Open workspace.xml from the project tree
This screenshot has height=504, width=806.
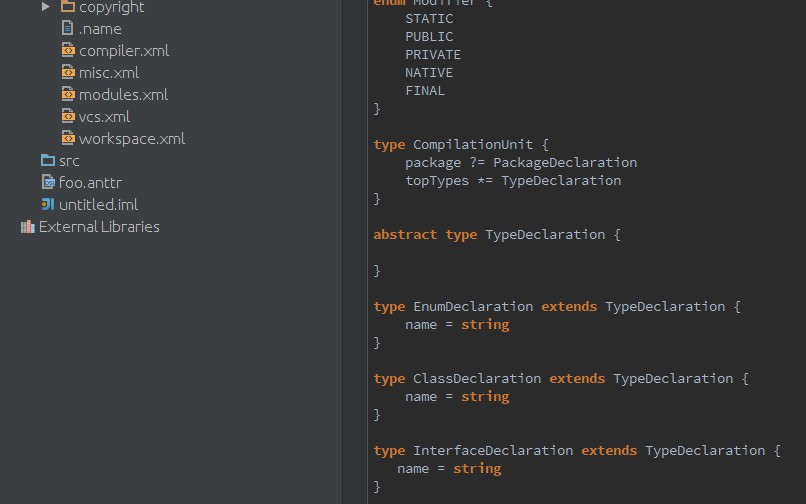click(x=132, y=139)
